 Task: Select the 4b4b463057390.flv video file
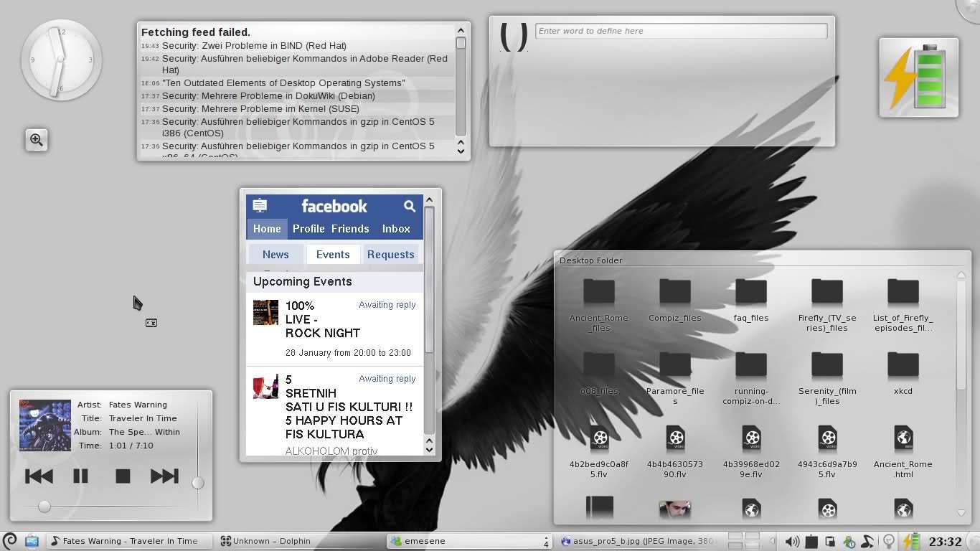coord(675,451)
